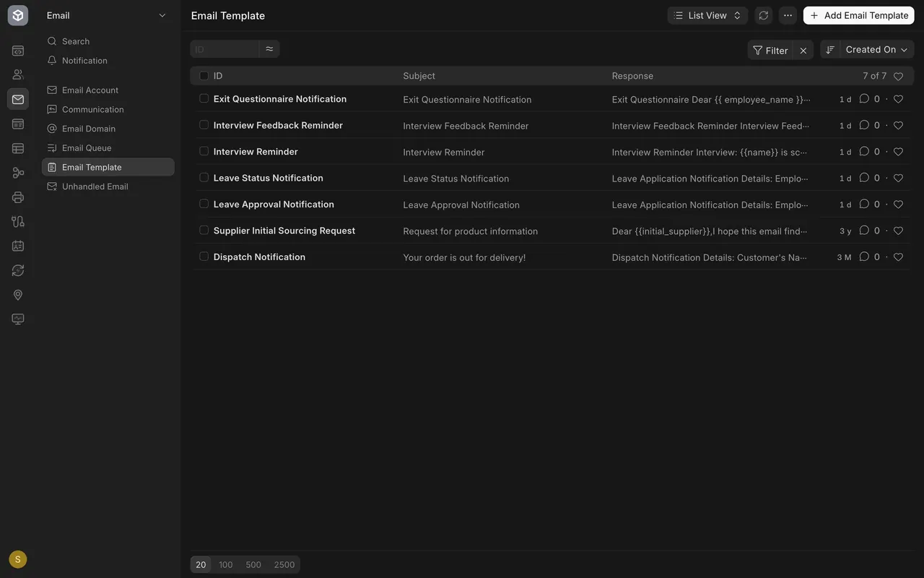Select all rows via header checkbox

click(204, 76)
